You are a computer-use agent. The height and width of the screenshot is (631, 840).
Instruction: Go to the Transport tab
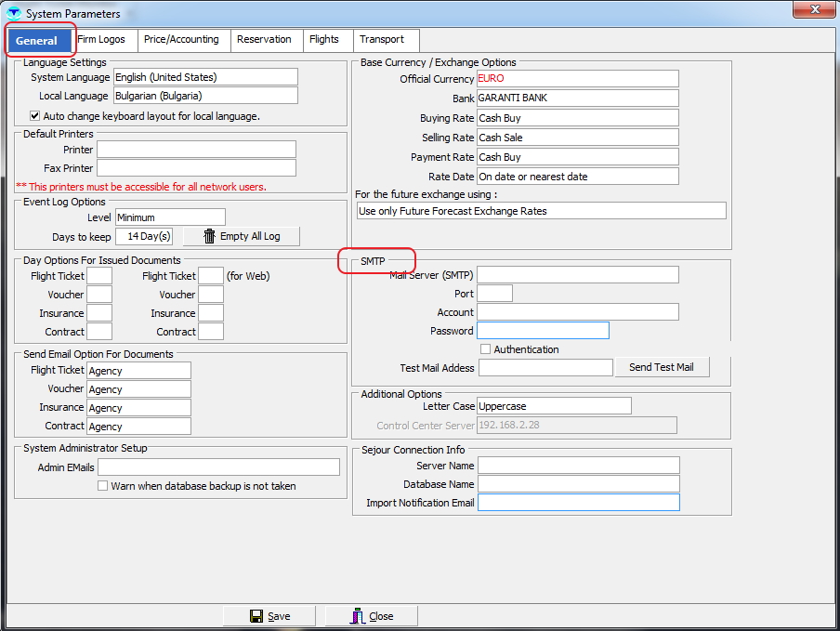(x=382, y=40)
